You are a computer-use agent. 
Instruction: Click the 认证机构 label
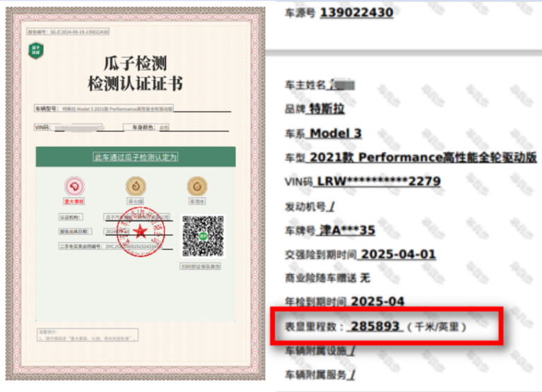(x=71, y=218)
